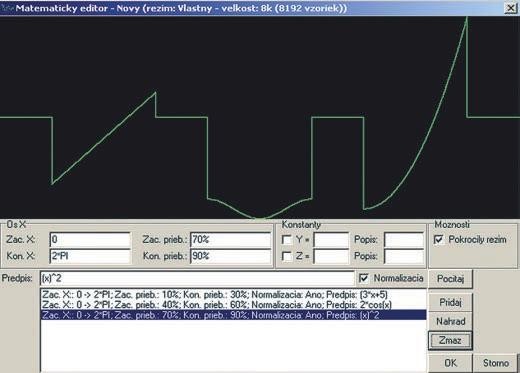Click the Popis field for Y constant
520x373 pixels.
click(x=404, y=239)
